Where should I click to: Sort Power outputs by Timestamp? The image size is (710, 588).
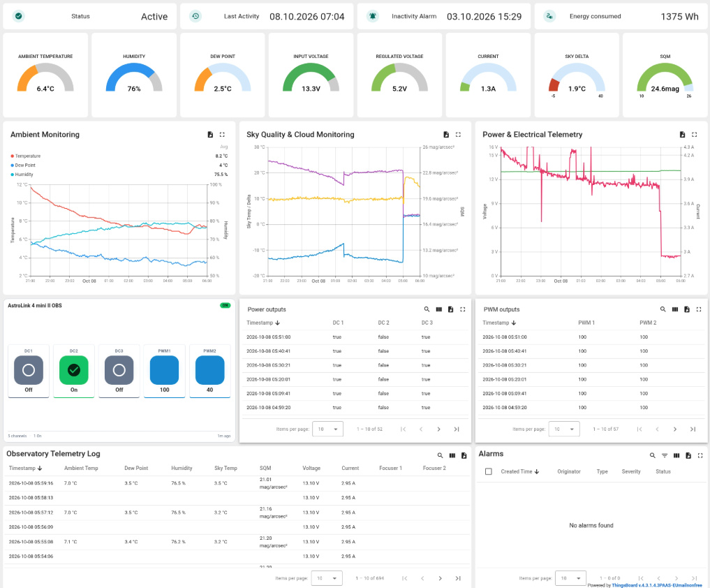pyautogui.click(x=263, y=323)
